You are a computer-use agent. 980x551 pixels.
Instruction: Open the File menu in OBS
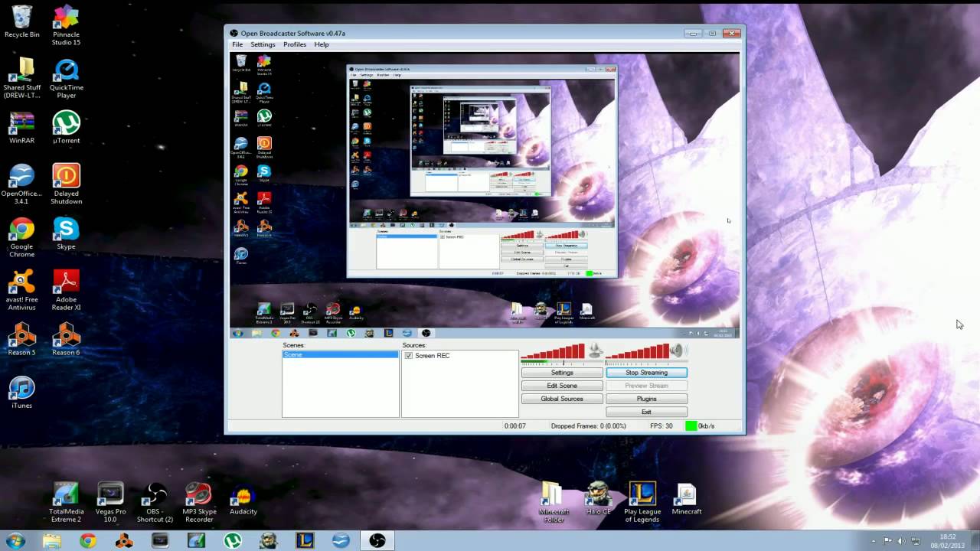click(x=237, y=44)
